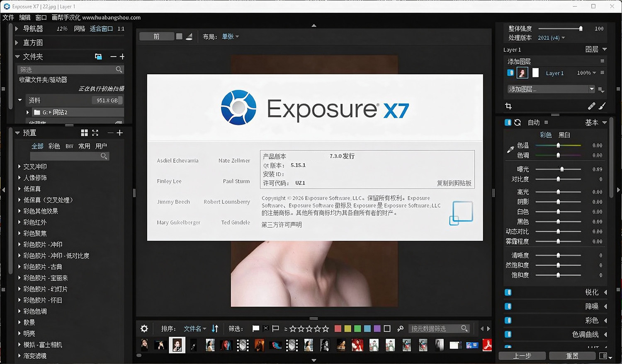Screen dimensions: 622x364
Task: Click the gray square toggle beside 前
Action: (179, 36)
